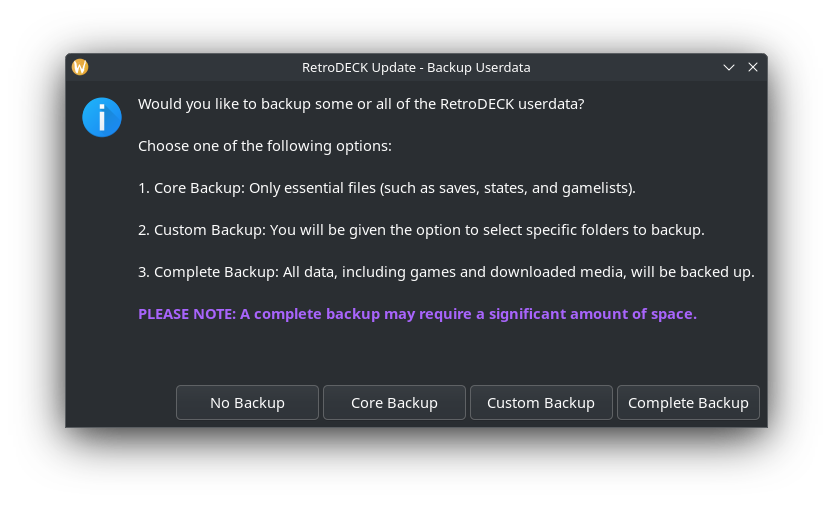Pick the Custom Backup button
833x505 pixels.
[541, 403]
